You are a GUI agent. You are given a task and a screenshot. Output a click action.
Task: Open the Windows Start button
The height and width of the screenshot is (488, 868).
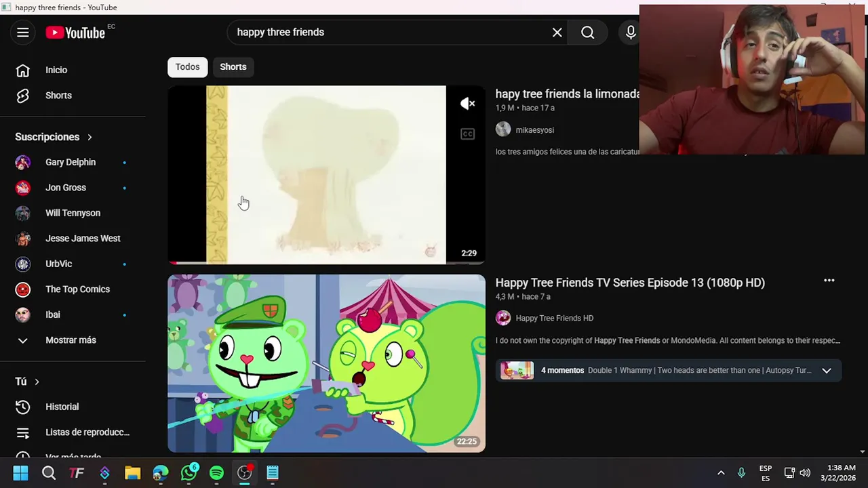point(20,473)
